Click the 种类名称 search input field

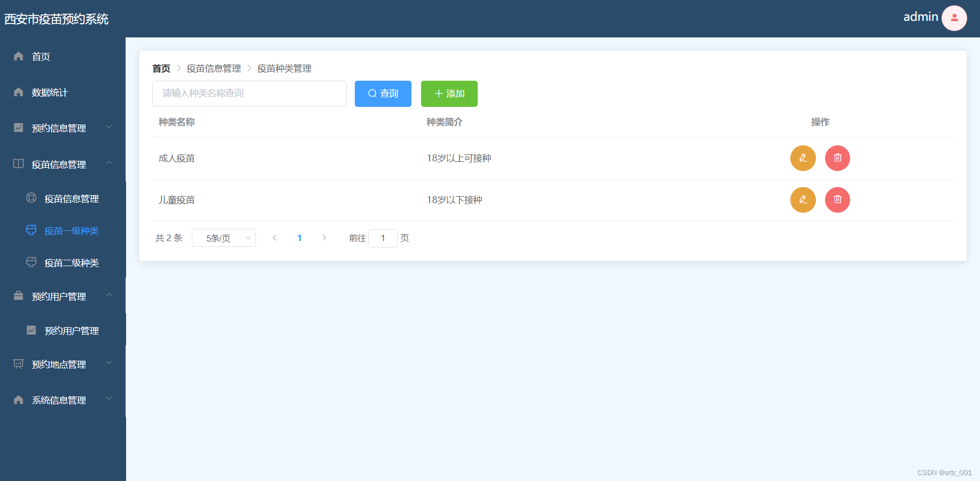[249, 93]
